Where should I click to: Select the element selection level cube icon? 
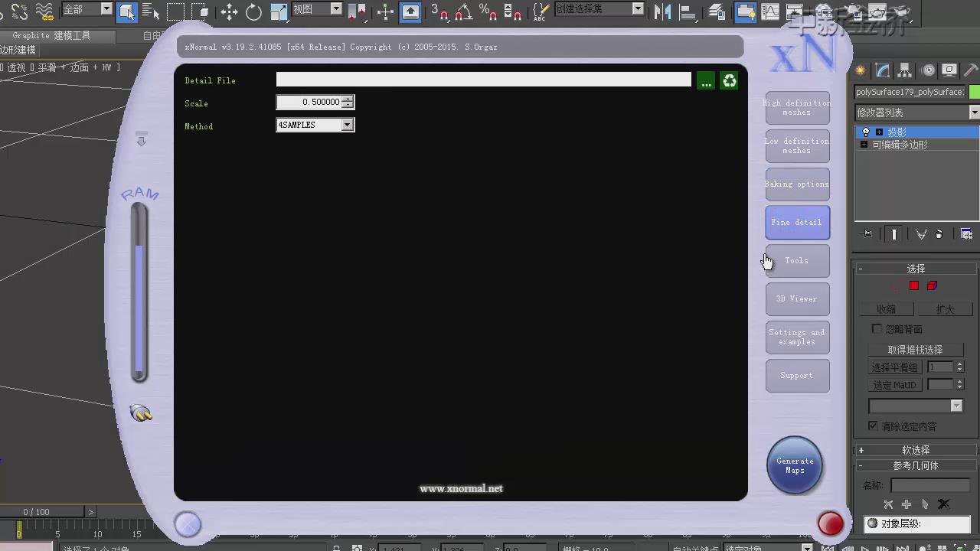(932, 285)
